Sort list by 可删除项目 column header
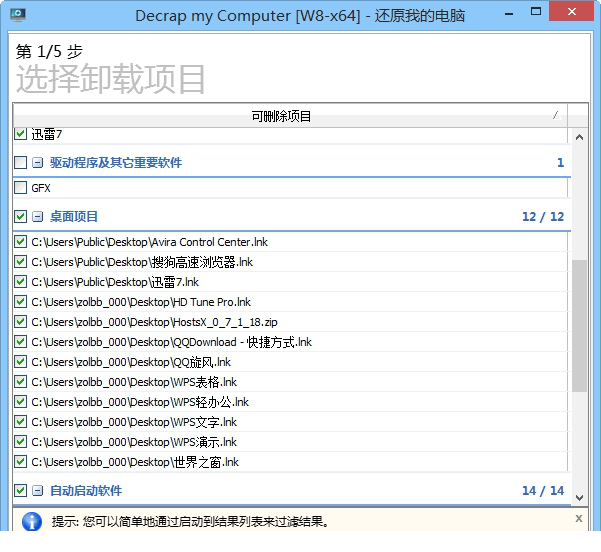601x552 pixels. coord(290,115)
